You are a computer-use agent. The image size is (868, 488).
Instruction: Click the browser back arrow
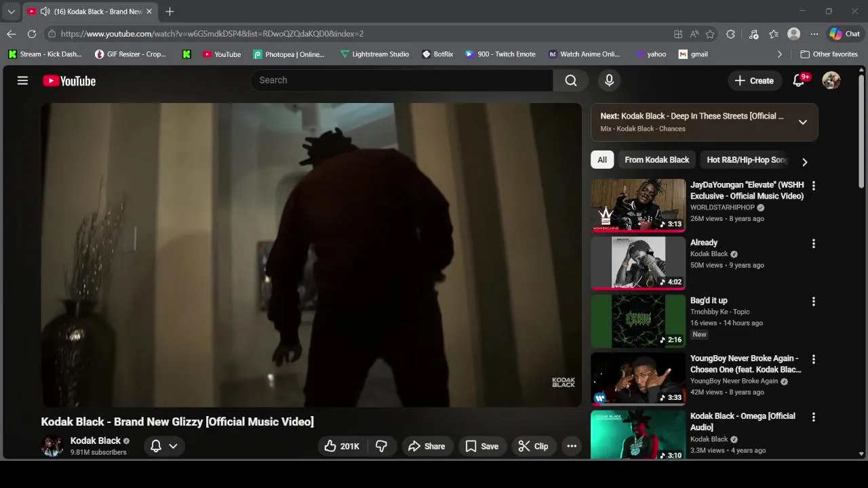point(12,34)
